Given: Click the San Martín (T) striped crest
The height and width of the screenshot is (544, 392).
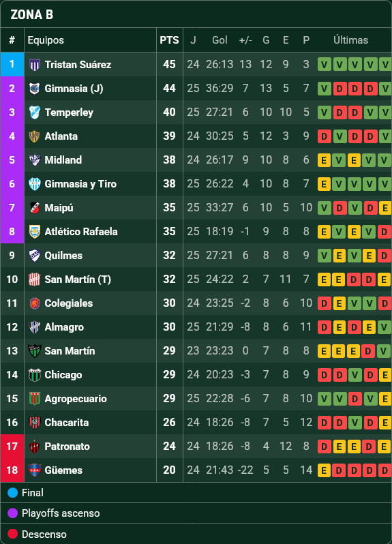Looking at the screenshot, I should click(34, 279).
